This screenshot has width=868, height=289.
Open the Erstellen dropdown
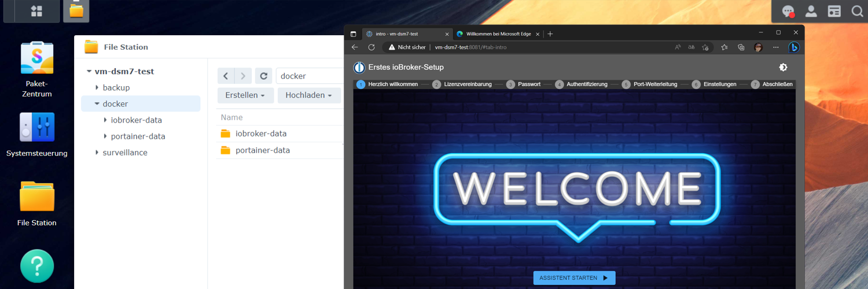click(245, 95)
